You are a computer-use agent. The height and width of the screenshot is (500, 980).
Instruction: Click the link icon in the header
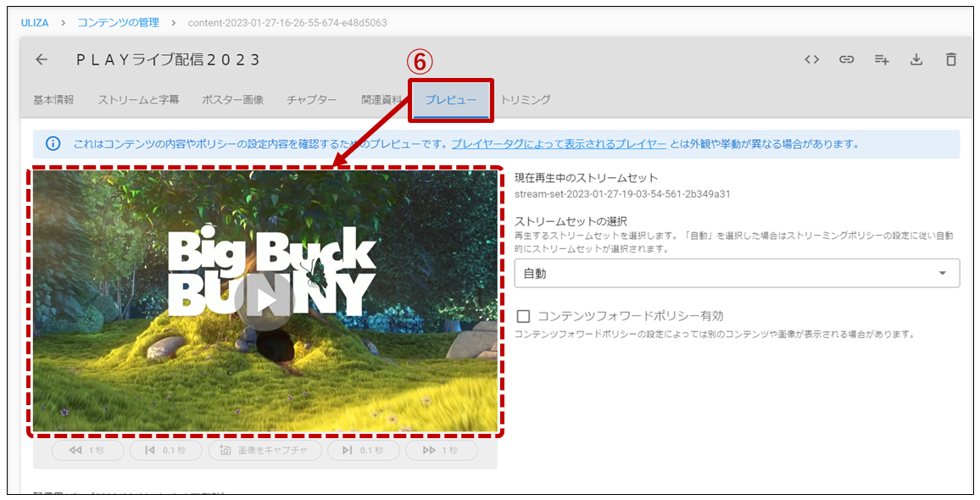pos(846,59)
